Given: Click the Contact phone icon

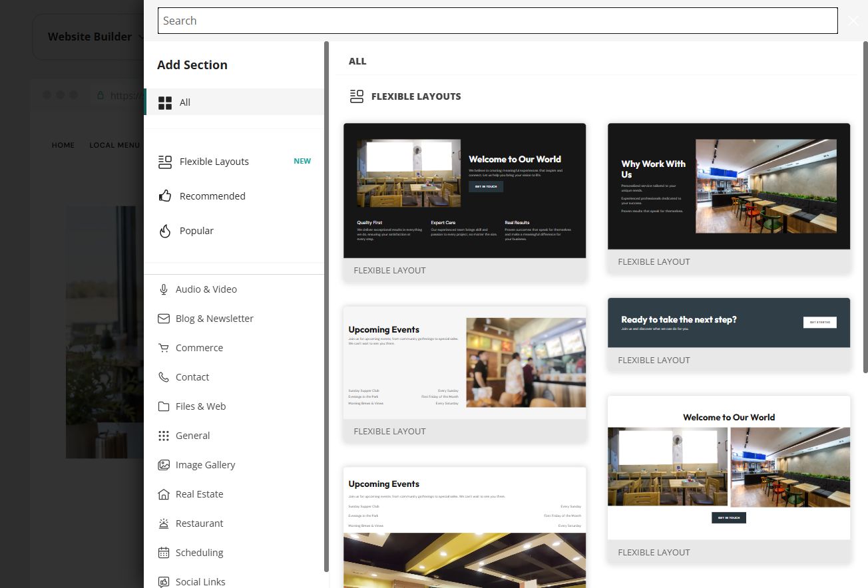Looking at the screenshot, I should click(164, 377).
